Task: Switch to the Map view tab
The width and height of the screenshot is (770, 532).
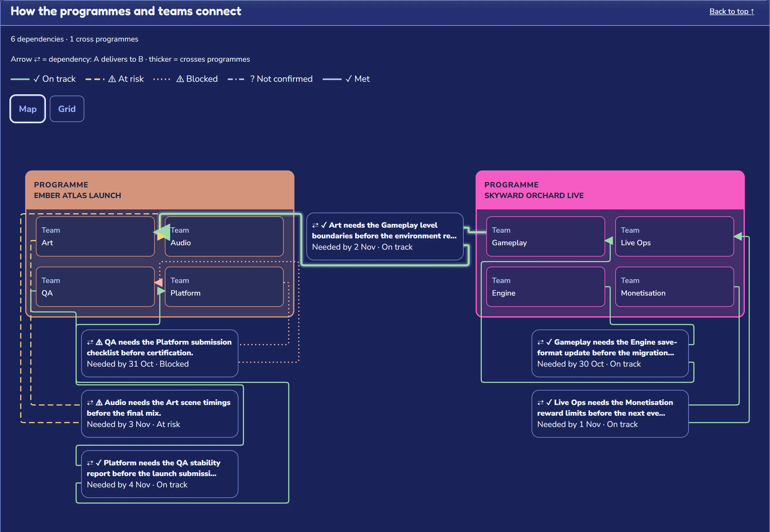Action: pos(28,109)
